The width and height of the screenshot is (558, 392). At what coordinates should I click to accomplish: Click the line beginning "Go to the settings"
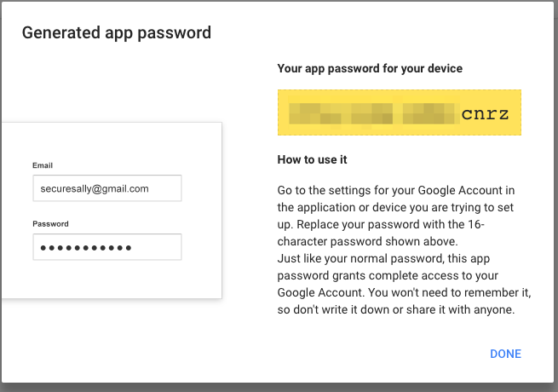tap(395, 189)
